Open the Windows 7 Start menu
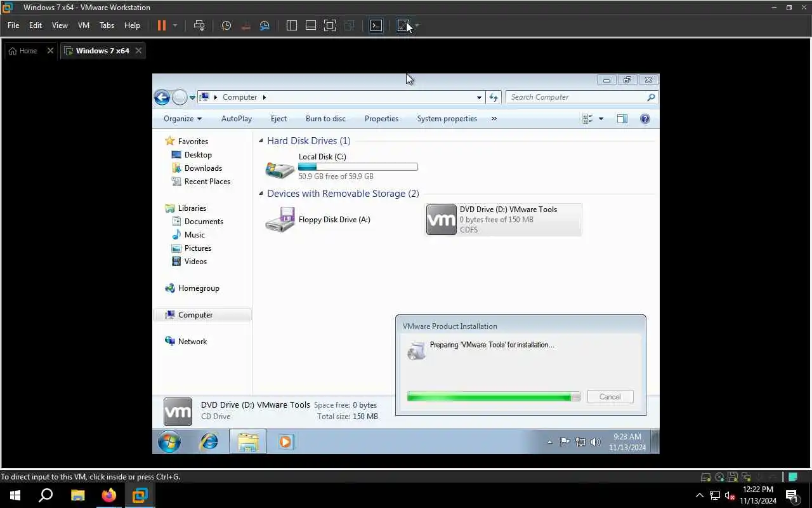 169,442
